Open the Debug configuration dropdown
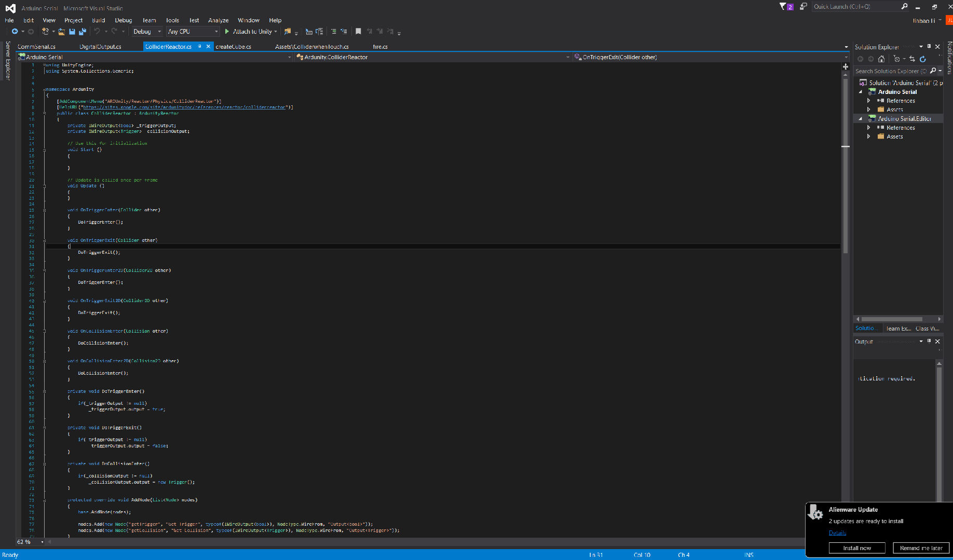The width and height of the screenshot is (953, 560). pos(147,32)
